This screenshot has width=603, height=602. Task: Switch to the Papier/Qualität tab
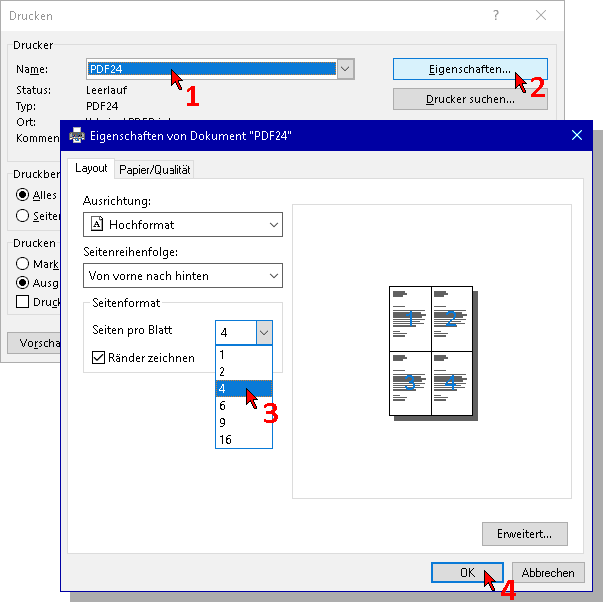point(155,169)
